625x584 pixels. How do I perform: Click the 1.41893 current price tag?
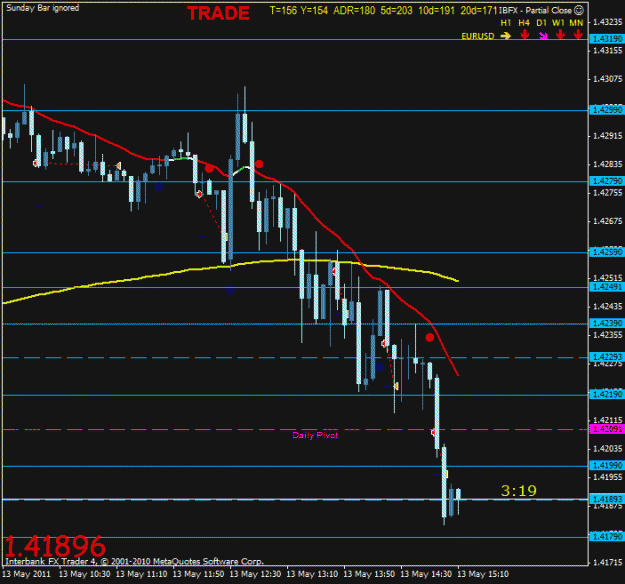coord(607,499)
